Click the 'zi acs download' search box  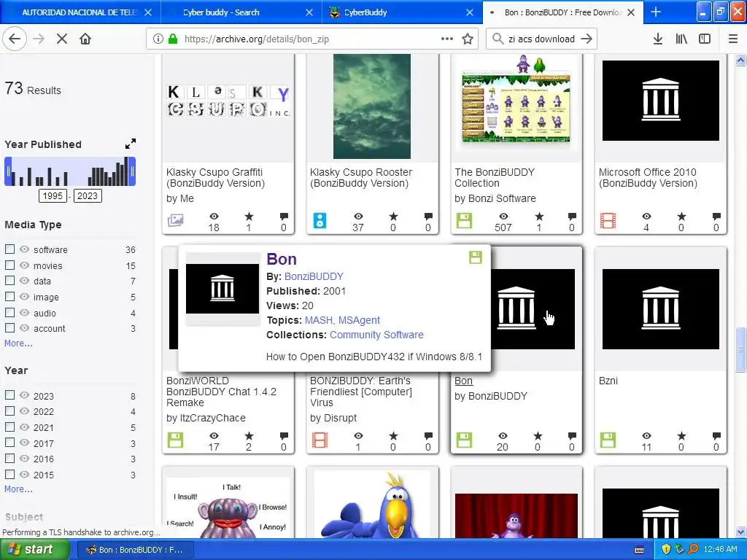coord(542,39)
